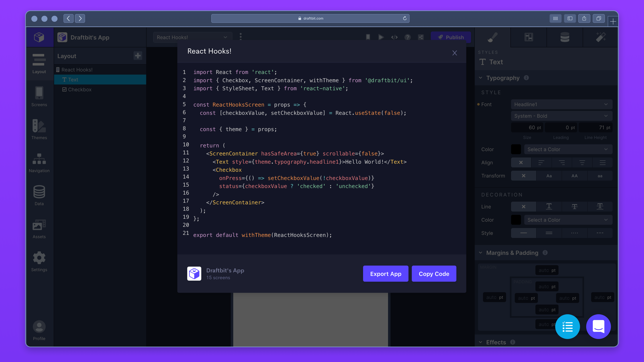Image resolution: width=644 pixels, height=362 pixels.
Task: Click the Safari reload page icon
Action: point(405,18)
